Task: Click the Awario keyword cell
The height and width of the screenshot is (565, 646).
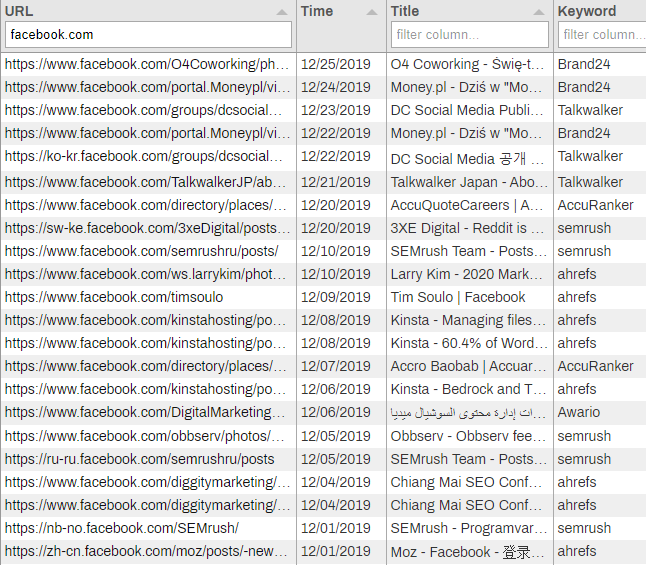Action: pos(578,412)
